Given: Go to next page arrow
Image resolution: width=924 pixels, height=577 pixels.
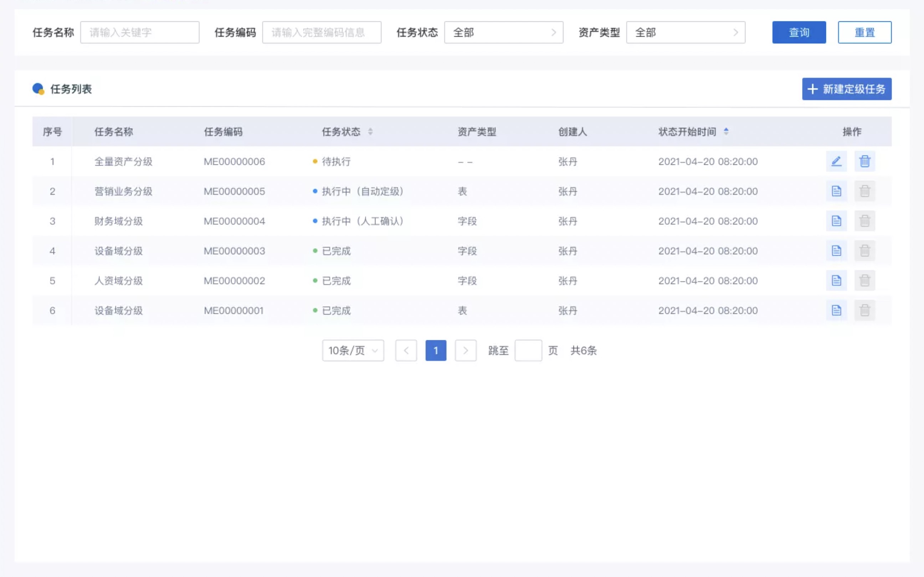Looking at the screenshot, I should click(466, 350).
